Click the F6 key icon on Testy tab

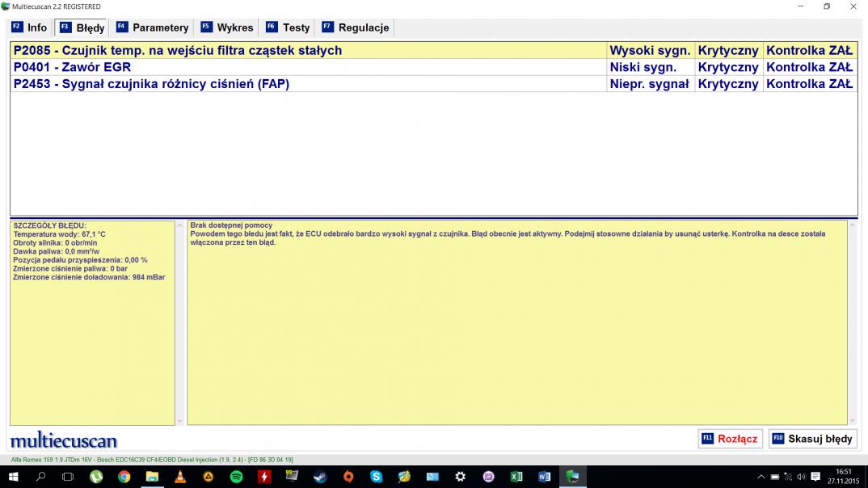(x=272, y=27)
